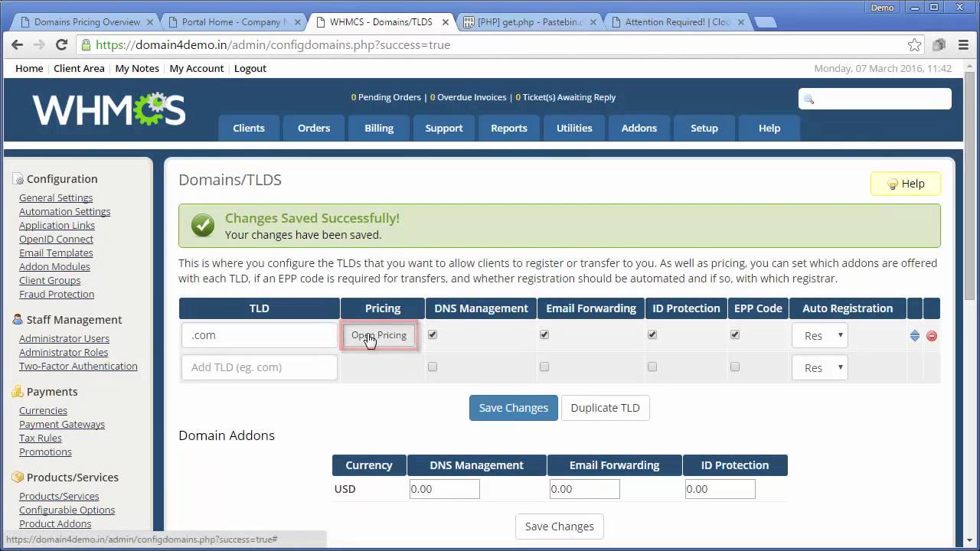Click the DNS Management USD price field

(x=445, y=489)
